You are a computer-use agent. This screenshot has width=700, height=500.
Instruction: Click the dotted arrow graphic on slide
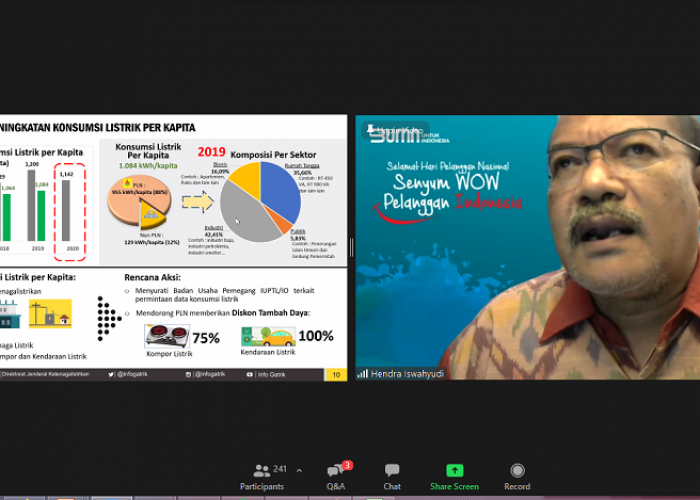pos(109,318)
